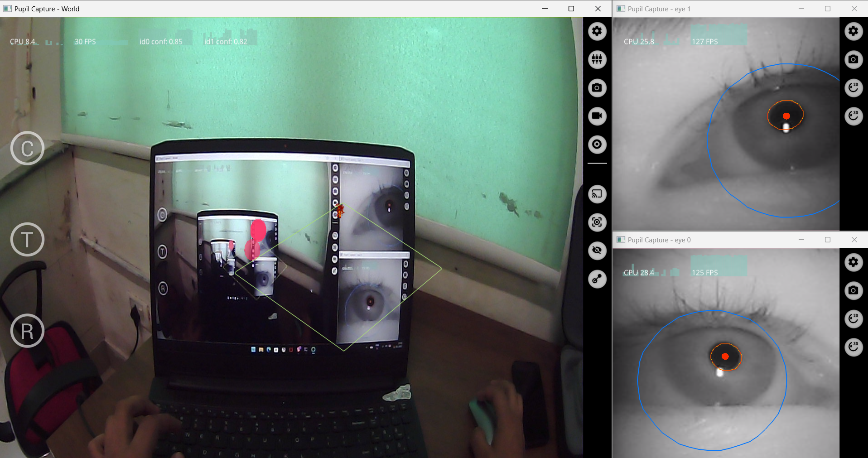Screen dimensions: 868x458
Task: Open General Settings gear in World window
Action: point(597,31)
